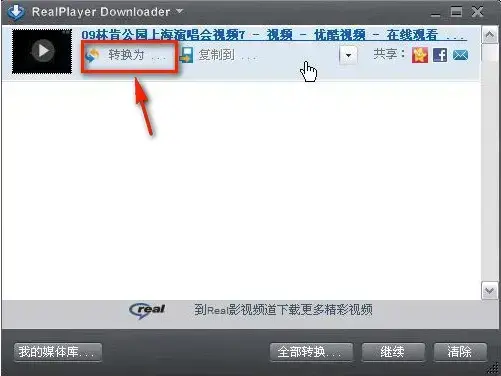Click the 全部转换 button
Image resolution: width=501 pixels, height=376 pixels.
(311, 352)
